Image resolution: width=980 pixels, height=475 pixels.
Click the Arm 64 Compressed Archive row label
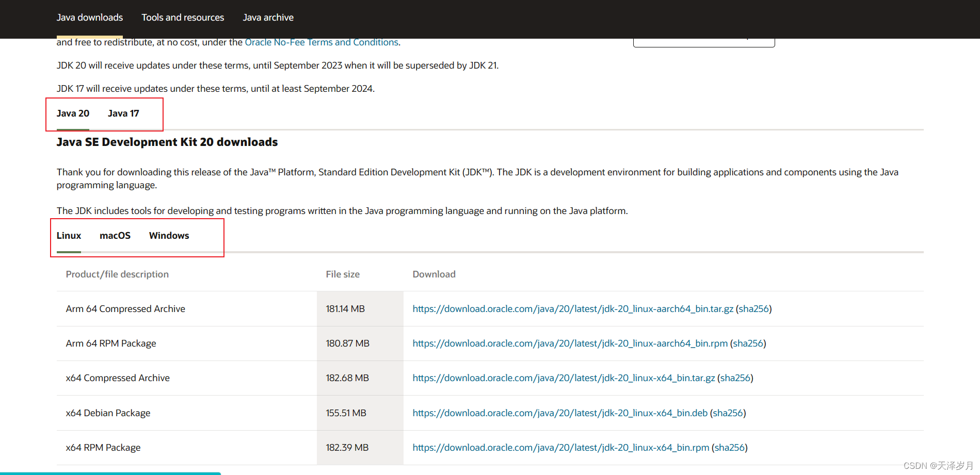125,309
